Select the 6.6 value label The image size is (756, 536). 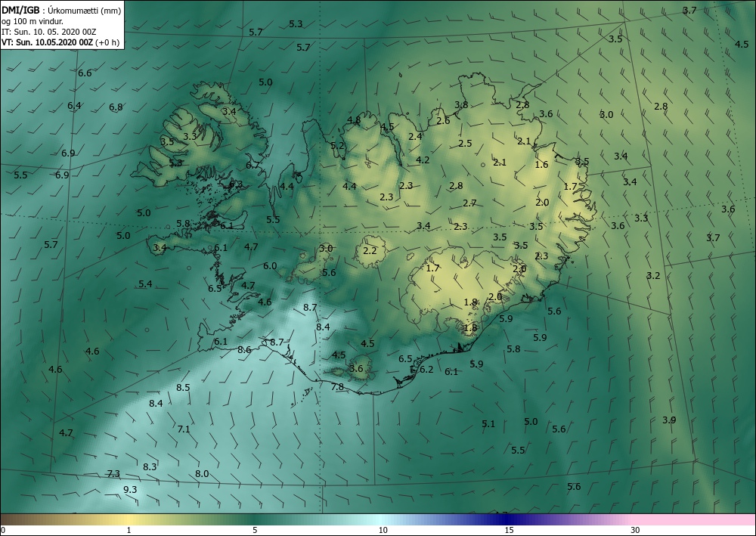pyautogui.click(x=85, y=73)
